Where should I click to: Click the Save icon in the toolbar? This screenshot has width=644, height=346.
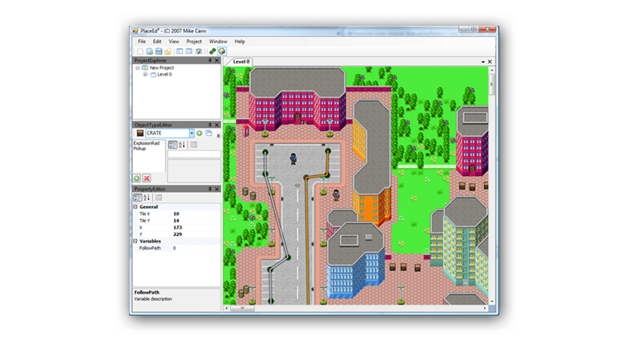pyautogui.click(x=159, y=51)
